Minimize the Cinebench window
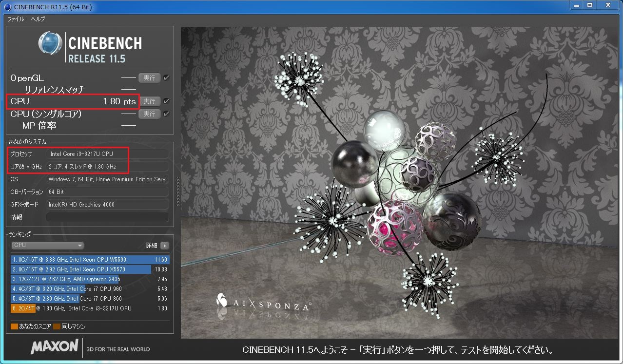Image resolution: width=623 pixels, height=364 pixels. 577,5
